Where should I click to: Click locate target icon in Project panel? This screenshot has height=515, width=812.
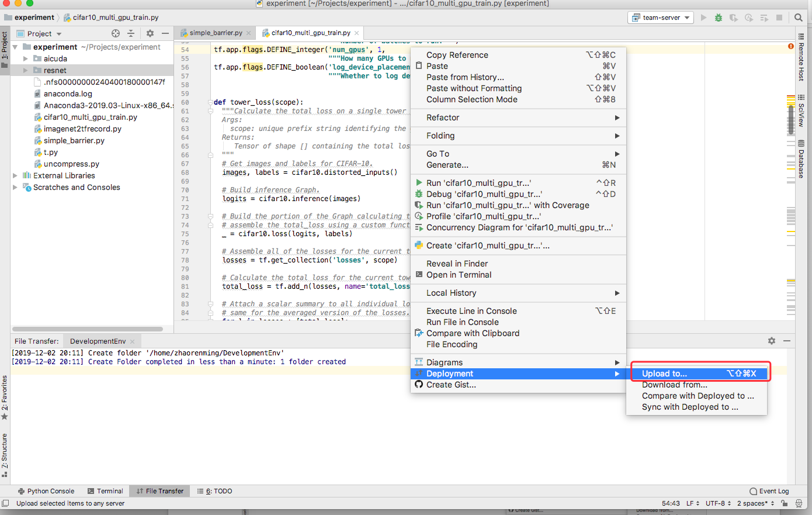[x=116, y=33]
